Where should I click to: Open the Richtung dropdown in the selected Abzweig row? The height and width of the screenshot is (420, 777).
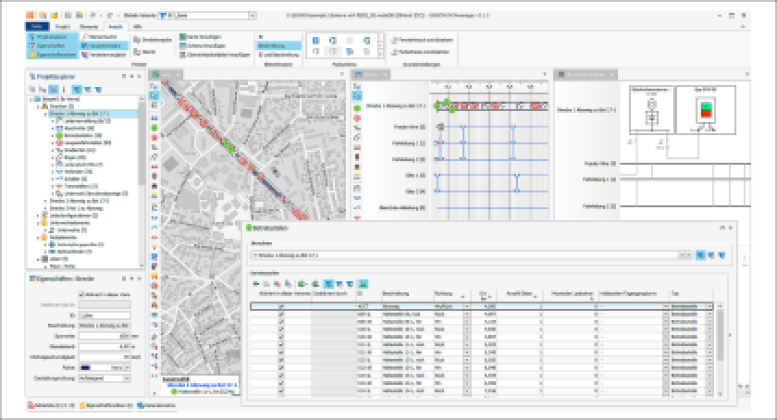pyautogui.click(x=466, y=307)
